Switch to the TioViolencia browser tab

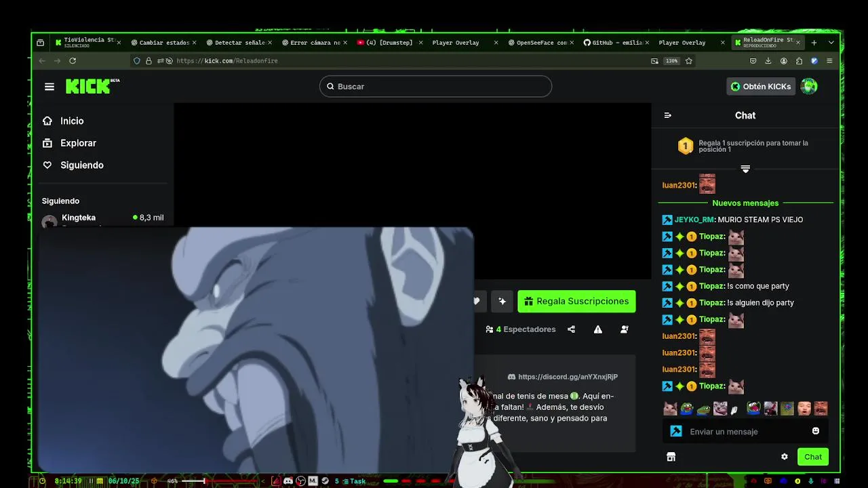pos(88,42)
